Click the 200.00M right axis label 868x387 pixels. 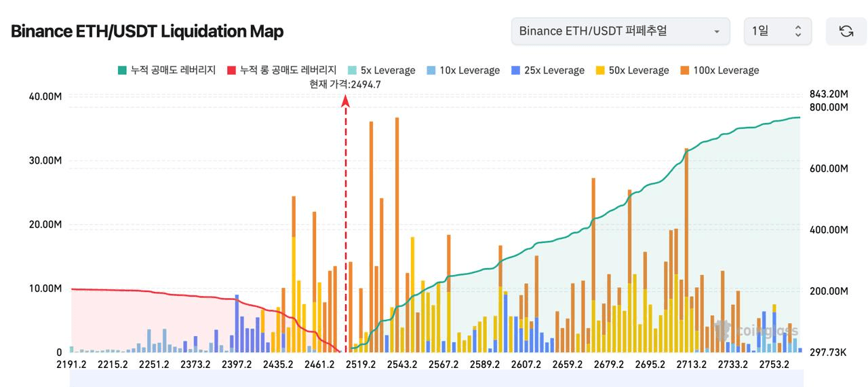click(x=829, y=291)
